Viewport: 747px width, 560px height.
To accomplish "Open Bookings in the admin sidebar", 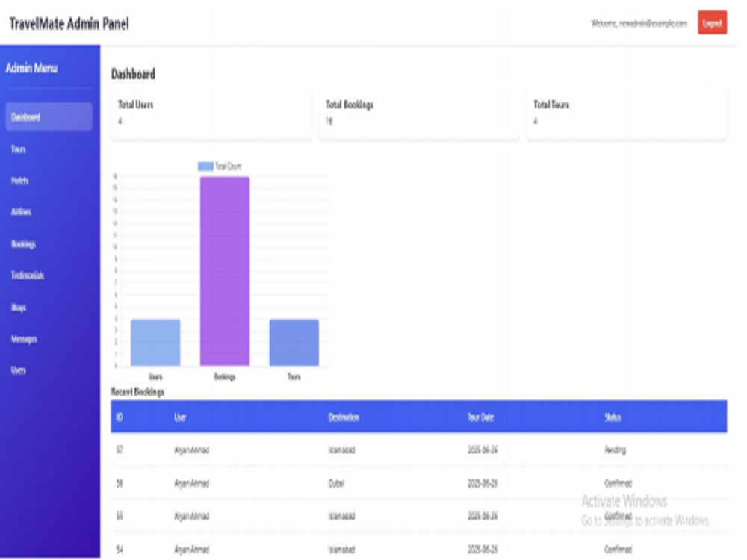I will click(23, 244).
